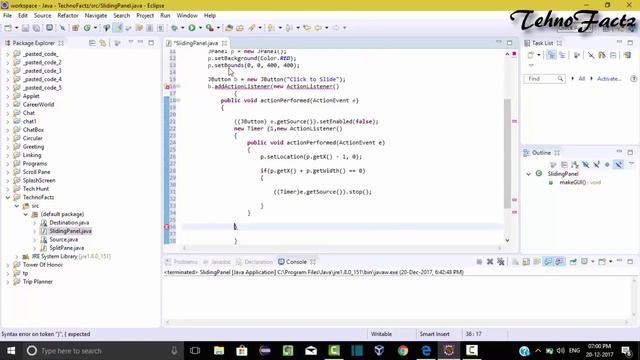Click the Back navigation arrow in toolbar
Viewport: 640px width, 360px height.
pos(318,28)
